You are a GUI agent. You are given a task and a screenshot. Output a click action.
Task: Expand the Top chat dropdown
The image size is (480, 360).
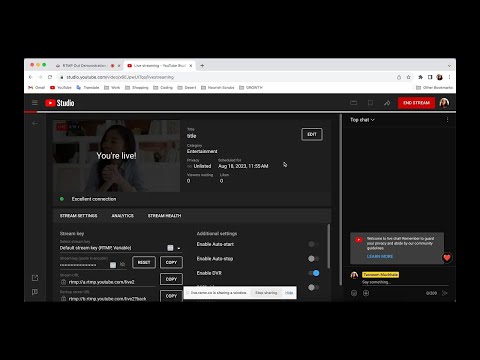362,120
